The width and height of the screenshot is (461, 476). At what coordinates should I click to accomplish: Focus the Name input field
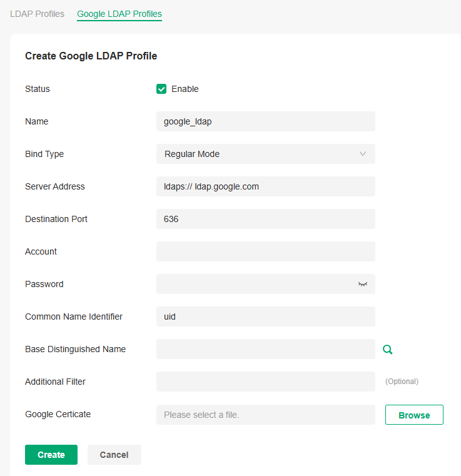266,121
